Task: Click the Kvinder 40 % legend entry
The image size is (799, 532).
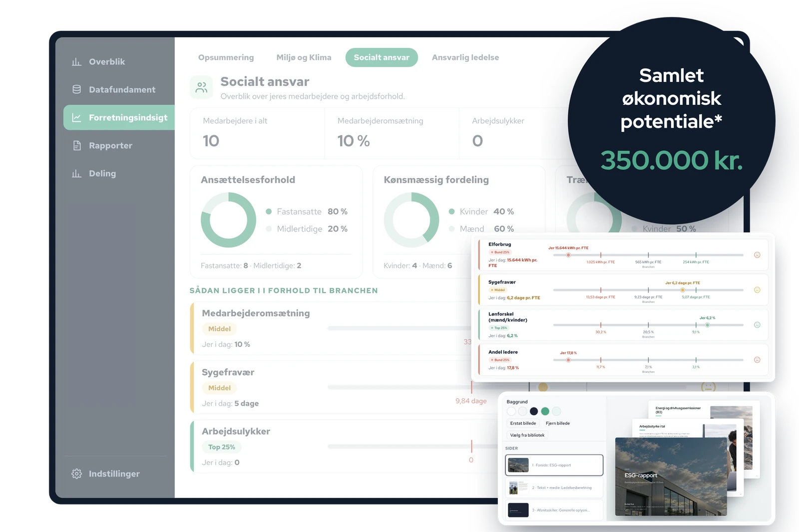Action: tap(481, 212)
